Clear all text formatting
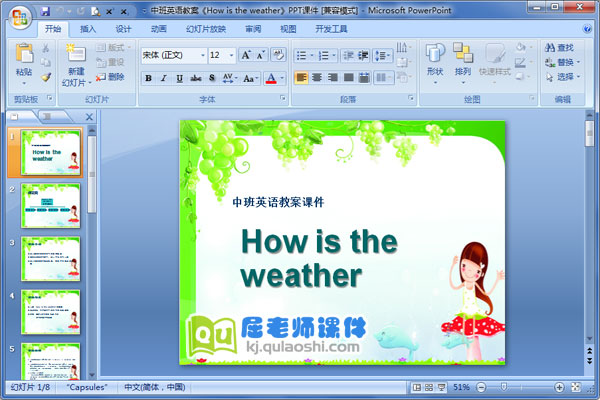Screen dimensions: 600x400 pyautogui.click(x=278, y=55)
